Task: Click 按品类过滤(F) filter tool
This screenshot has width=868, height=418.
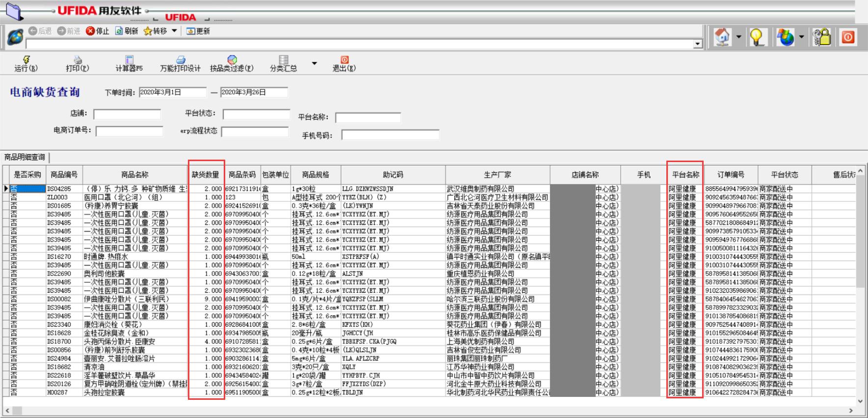Action: tap(232, 64)
